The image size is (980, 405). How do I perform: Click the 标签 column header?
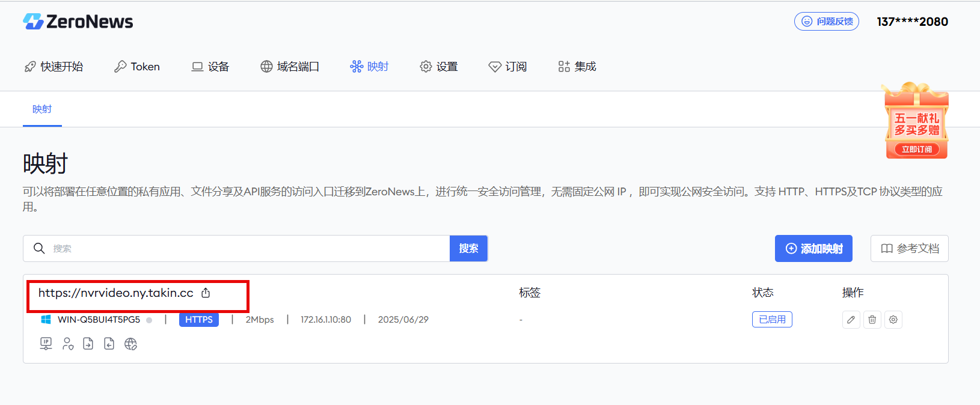pyautogui.click(x=530, y=293)
